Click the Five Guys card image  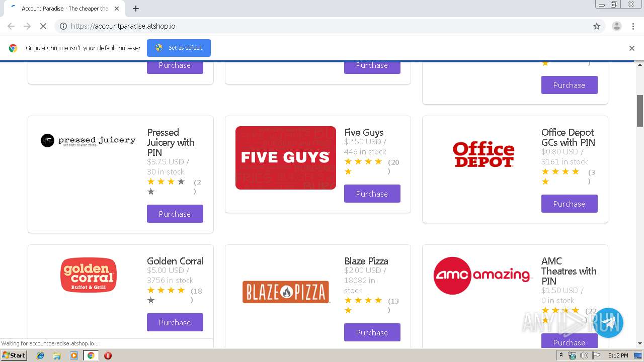click(x=286, y=158)
